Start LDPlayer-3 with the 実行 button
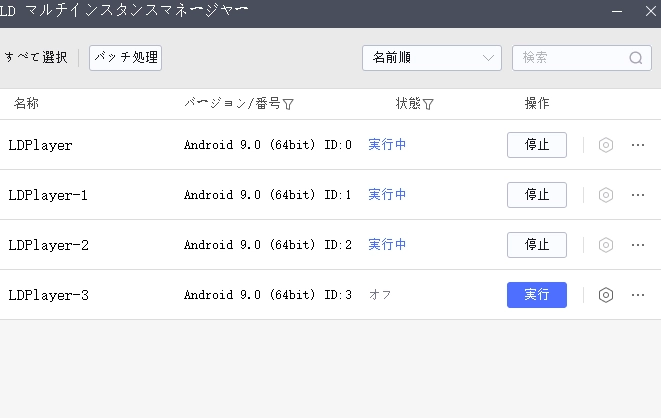This screenshot has width=661, height=418. coord(537,295)
